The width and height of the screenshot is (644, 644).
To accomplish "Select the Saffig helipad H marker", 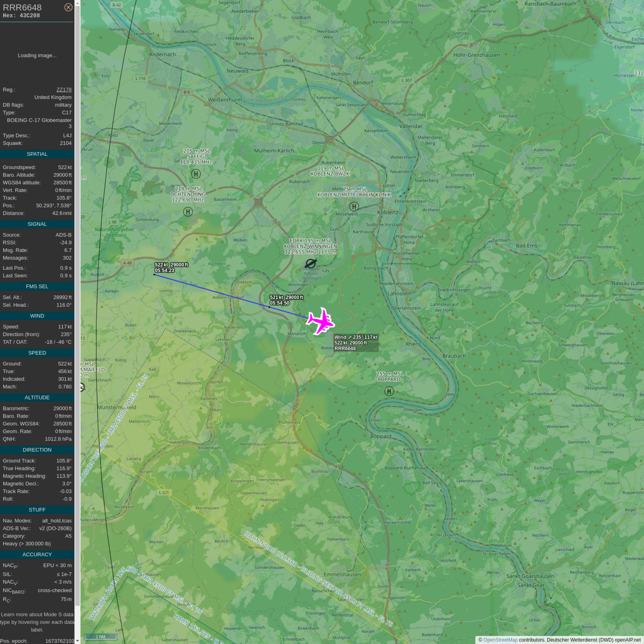I will pos(196,174).
